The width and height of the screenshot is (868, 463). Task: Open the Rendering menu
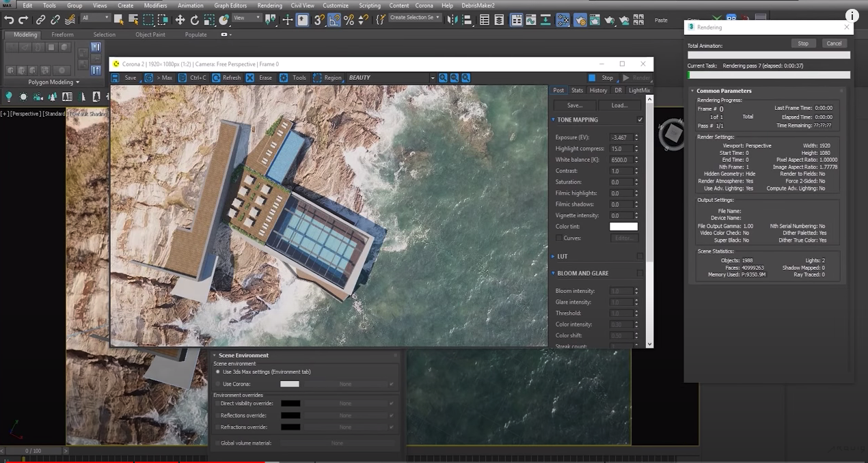tap(270, 5)
